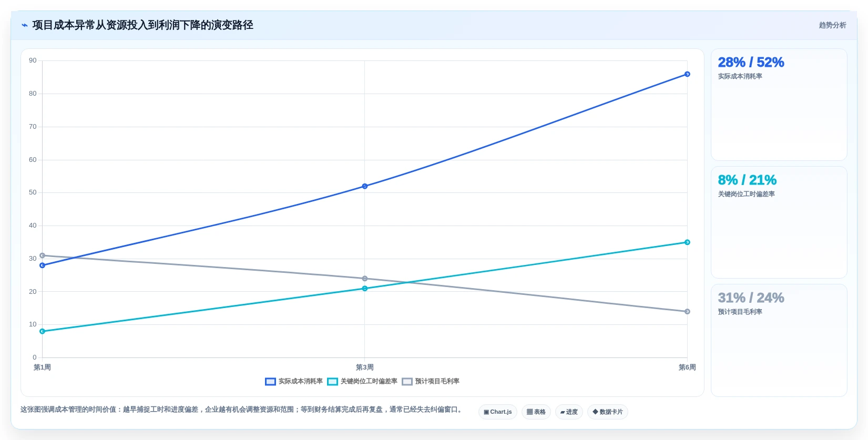
Task: Click the 表格 tag button
Action: point(536,412)
